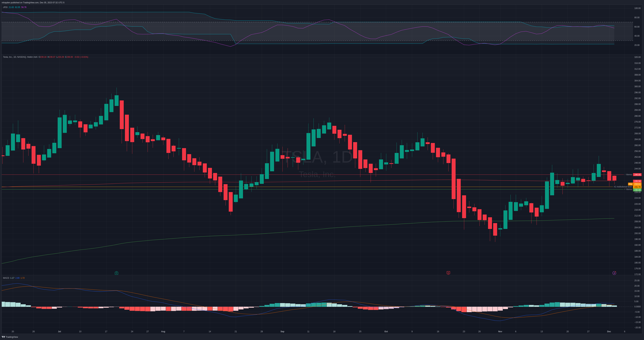Click the red earnings marker in October
The image size is (644, 340).
click(x=448, y=273)
